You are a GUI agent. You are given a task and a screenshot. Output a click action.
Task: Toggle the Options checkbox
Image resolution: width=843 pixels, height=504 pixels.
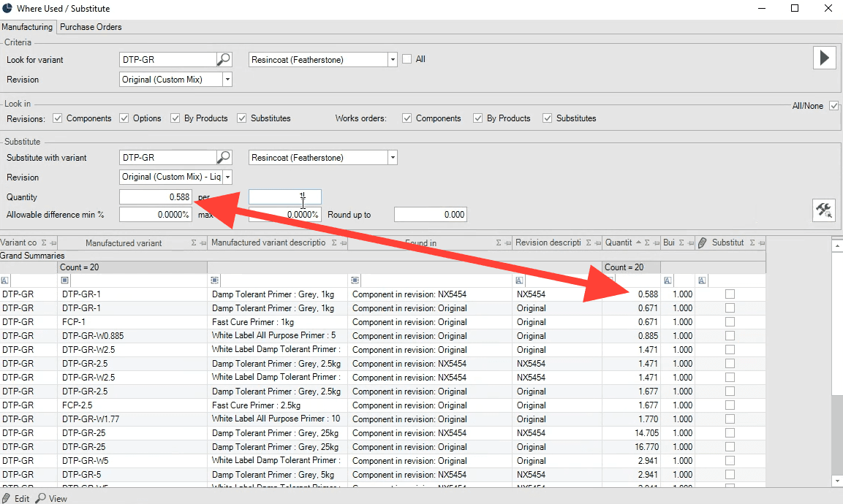pos(124,118)
